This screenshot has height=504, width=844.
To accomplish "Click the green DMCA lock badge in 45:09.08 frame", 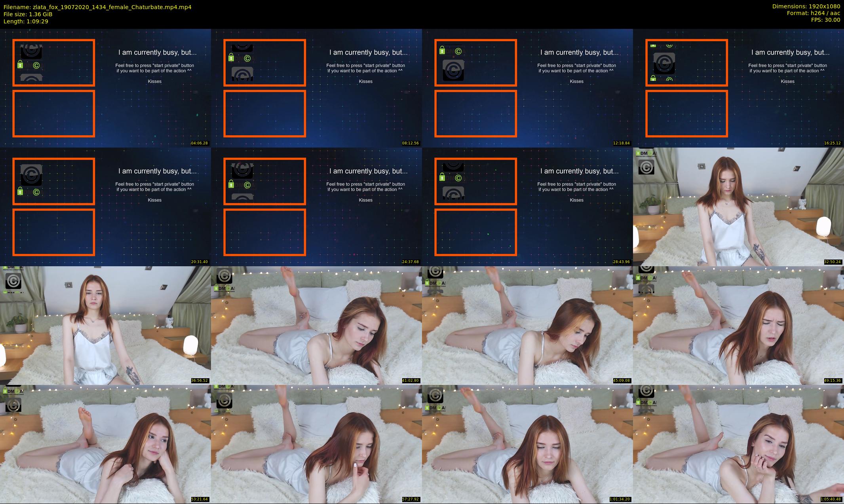I will tap(435, 283).
